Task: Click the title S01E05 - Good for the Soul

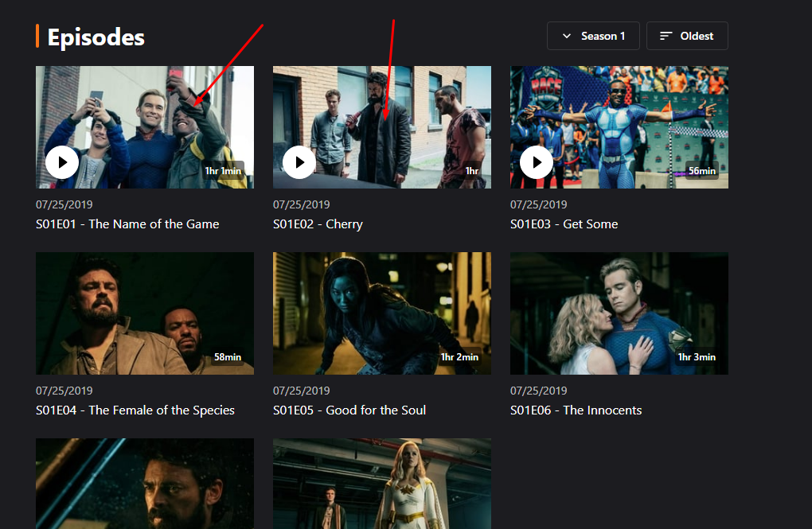Action: click(x=349, y=410)
